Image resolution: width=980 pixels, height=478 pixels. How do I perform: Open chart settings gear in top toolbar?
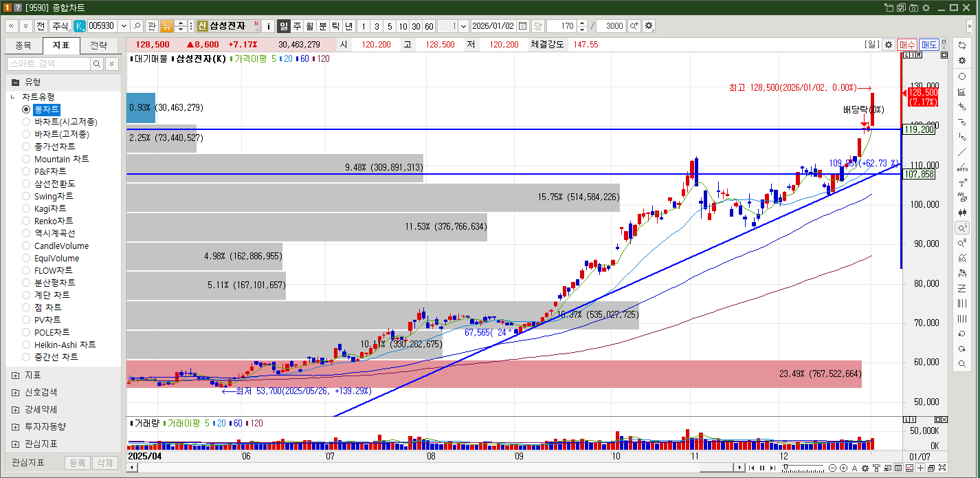point(649,25)
